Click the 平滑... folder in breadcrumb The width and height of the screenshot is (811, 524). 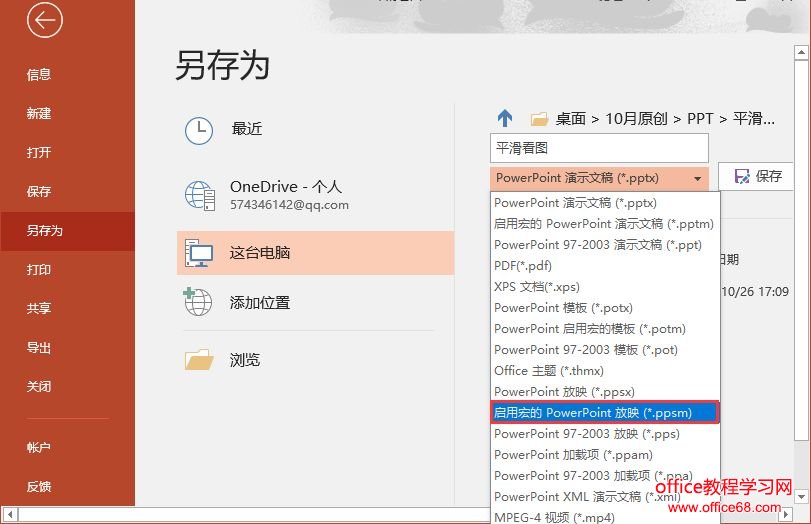(x=754, y=119)
